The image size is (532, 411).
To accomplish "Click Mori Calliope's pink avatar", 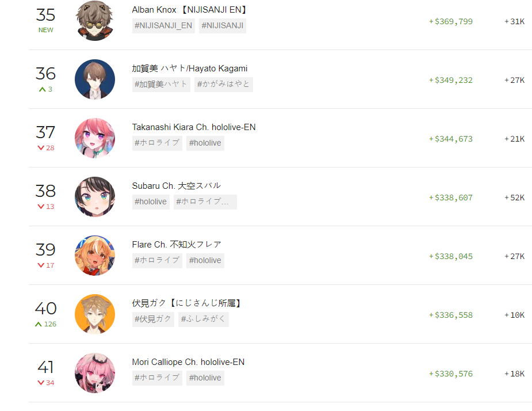I will (95, 374).
